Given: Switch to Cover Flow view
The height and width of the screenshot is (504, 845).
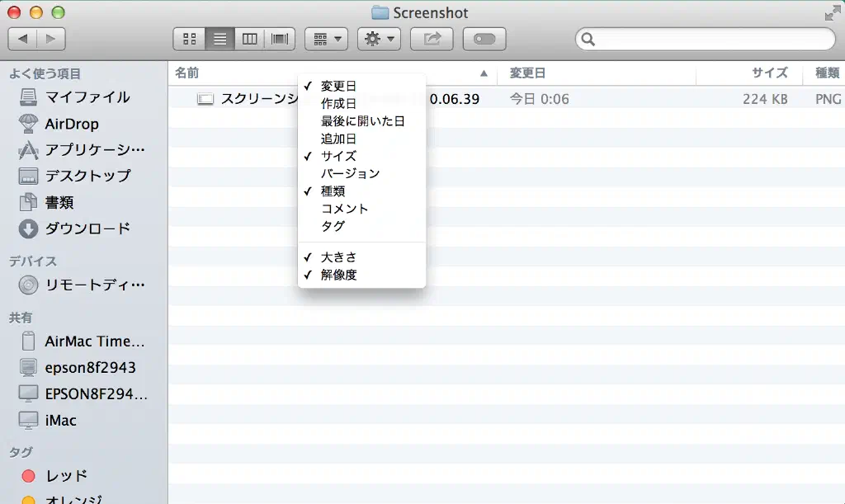Looking at the screenshot, I should 281,39.
